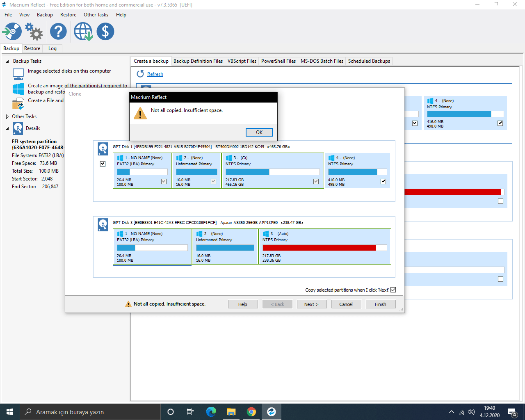The height and width of the screenshot is (420, 525).
Task: Click the 'Free Space: 73.6 MB' detail text
Action: tap(34, 163)
